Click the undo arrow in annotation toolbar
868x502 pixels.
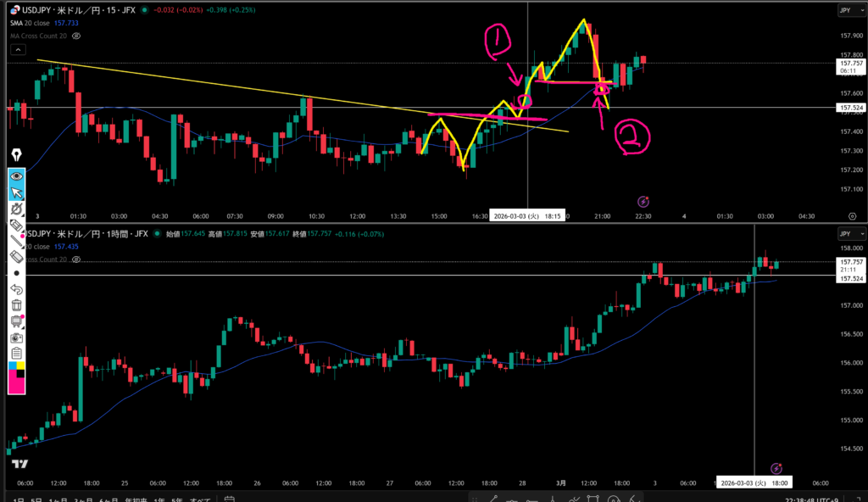(x=16, y=289)
